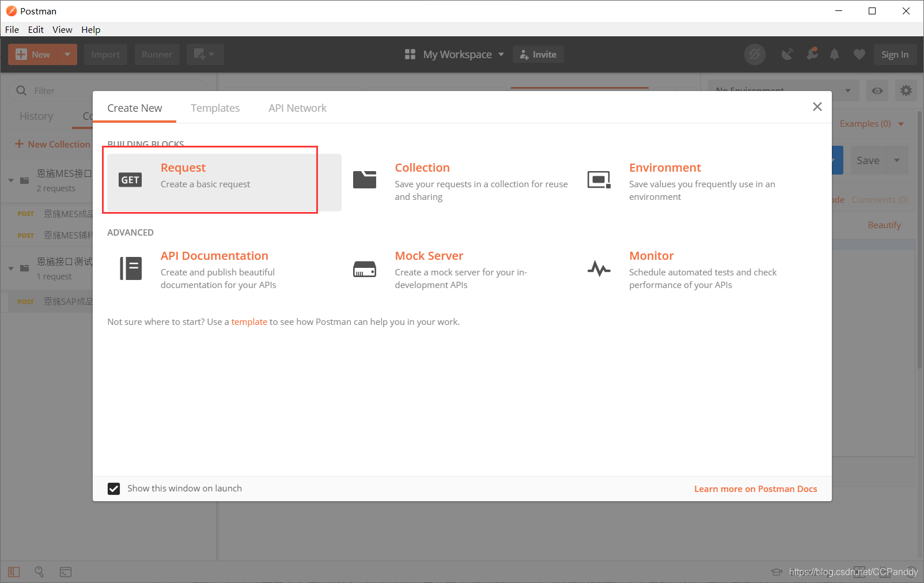Screen dimensions: 924x583
Task: Click the workspace grid icon
Action: click(410, 54)
